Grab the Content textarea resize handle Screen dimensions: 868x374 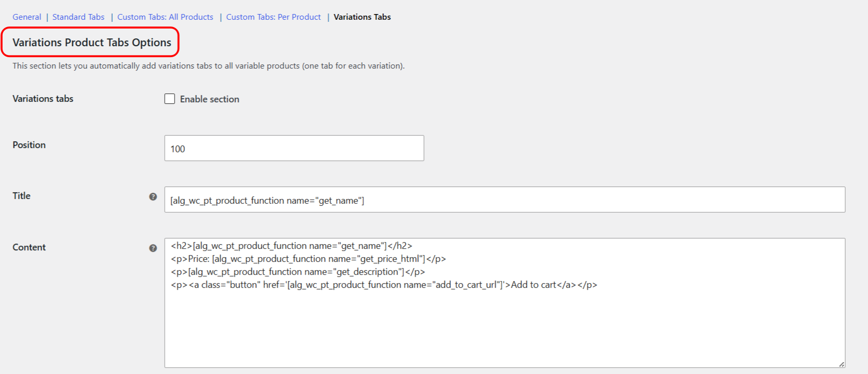(842, 364)
